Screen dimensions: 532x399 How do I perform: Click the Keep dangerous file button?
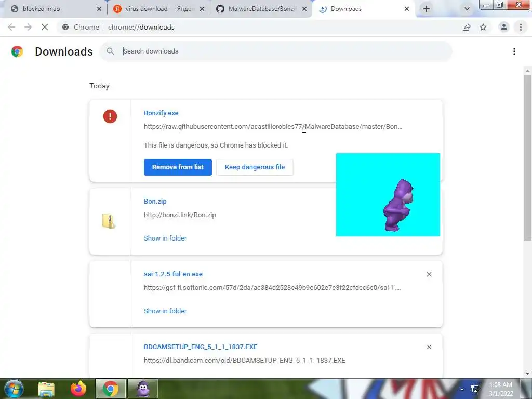point(255,167)
